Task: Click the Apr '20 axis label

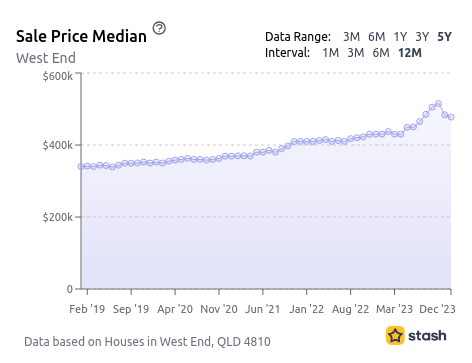Action: click(x=175, y=309)
